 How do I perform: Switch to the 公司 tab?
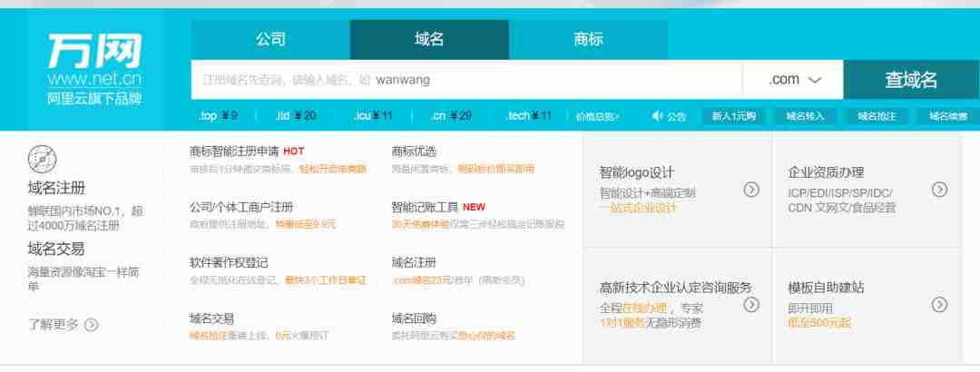pyautogui.click(x=270, y=39)
